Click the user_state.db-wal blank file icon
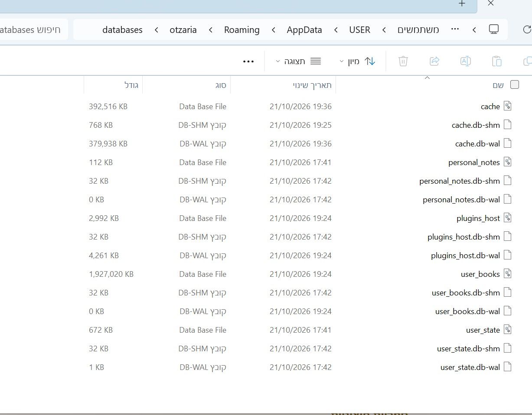 coord(508,367)
